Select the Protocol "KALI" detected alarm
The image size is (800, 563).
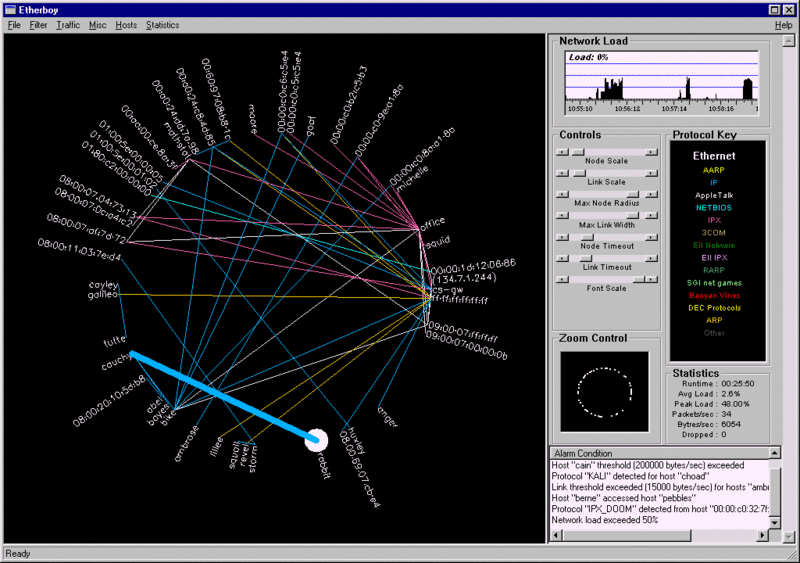click(630, 476)
